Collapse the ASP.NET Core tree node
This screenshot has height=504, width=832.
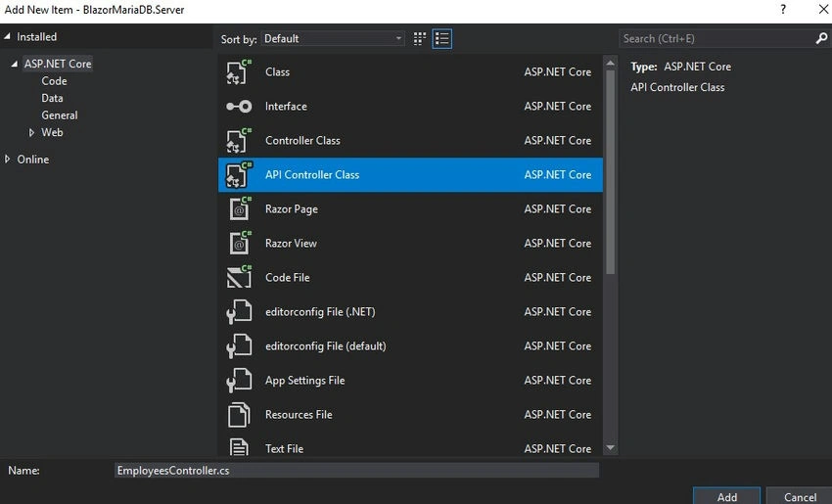pyautogui.click(x=15, y=64)
